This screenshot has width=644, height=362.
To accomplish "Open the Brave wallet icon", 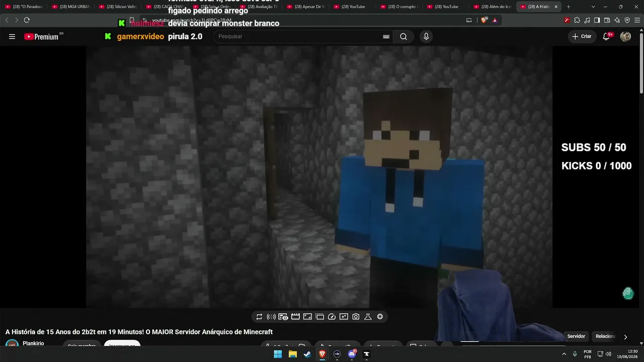I will tap(607, 20).
